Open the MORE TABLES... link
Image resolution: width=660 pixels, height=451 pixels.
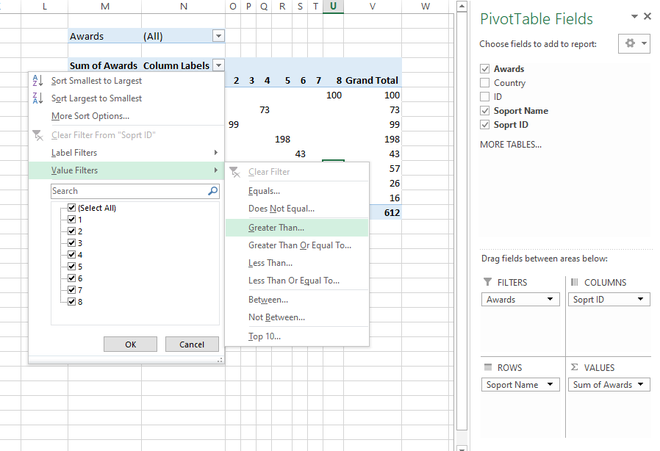click(x=511, y=144)
